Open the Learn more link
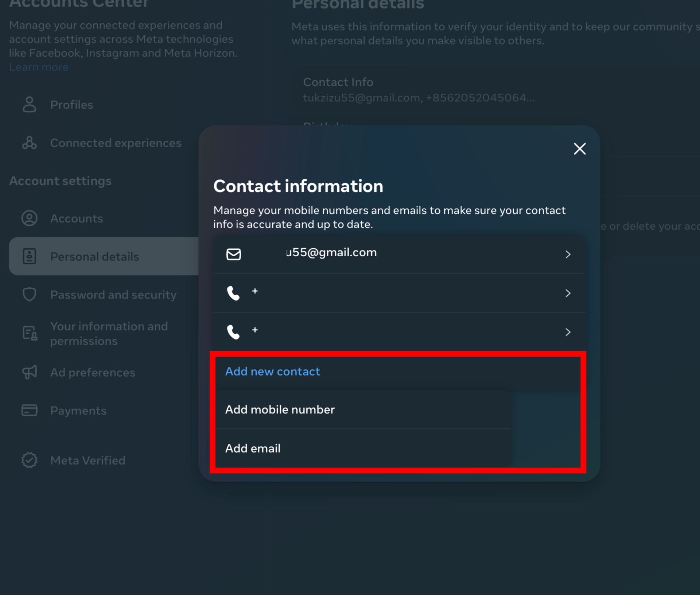This screenshot has height=595, width=700. [39, 67]
